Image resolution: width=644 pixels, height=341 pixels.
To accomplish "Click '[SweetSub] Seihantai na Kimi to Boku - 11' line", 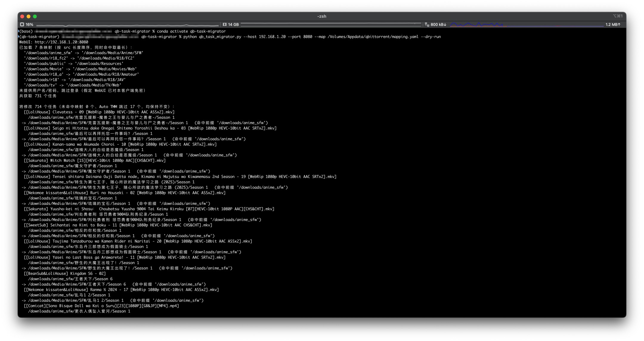I will (118, 225).
